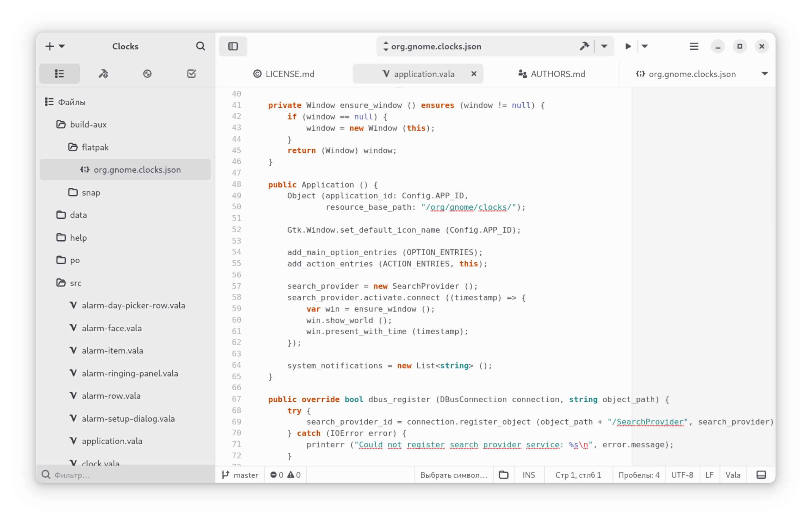Open the build options dropdown arrow
This screenshot has width=812, height=523.
(x=604, y=46)
